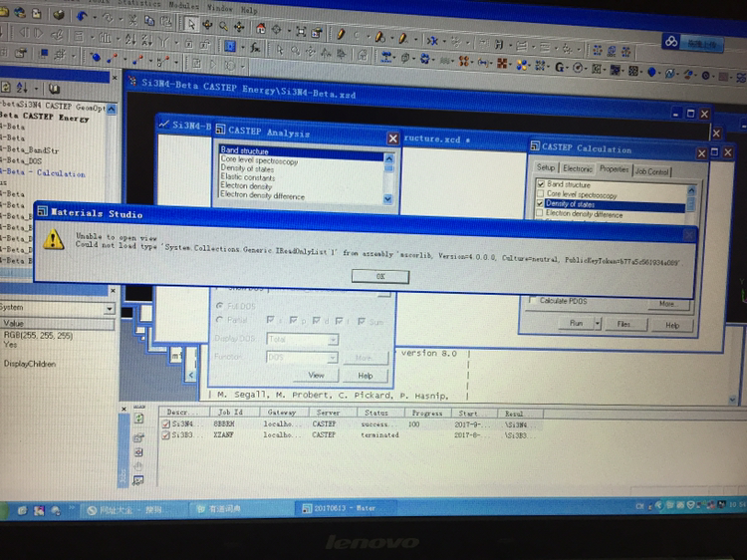
Task: Select Beta_BandStr item in project tree
Action: (29, 149)
